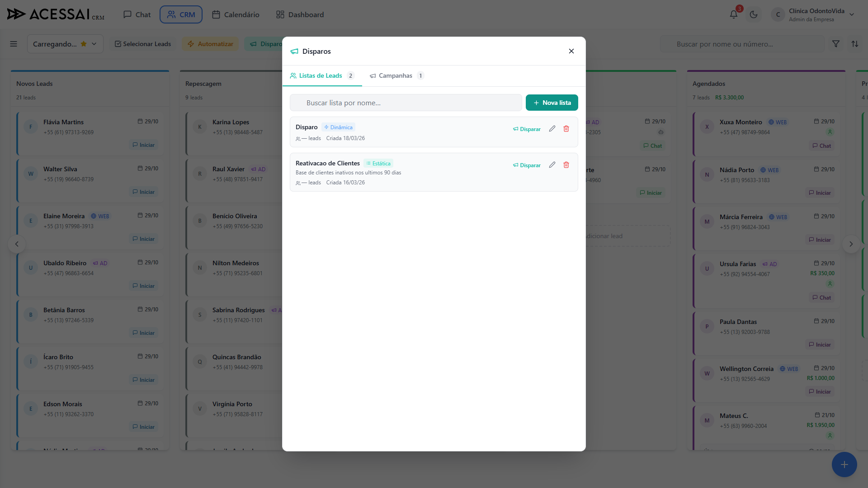Select the Listas de Leads tab
The image size is (868, 488).
click(322, 75)
